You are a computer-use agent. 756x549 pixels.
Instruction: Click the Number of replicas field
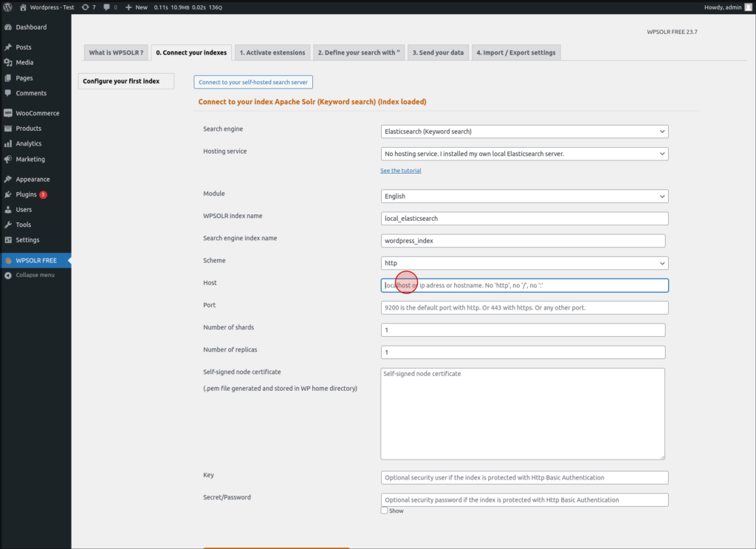pos(523,352)
